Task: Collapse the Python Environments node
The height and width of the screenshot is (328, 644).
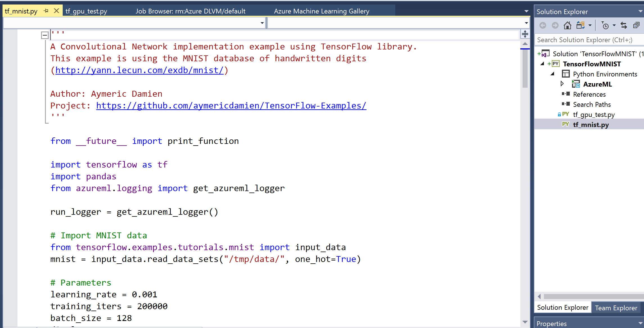Action: click(552, 74)
